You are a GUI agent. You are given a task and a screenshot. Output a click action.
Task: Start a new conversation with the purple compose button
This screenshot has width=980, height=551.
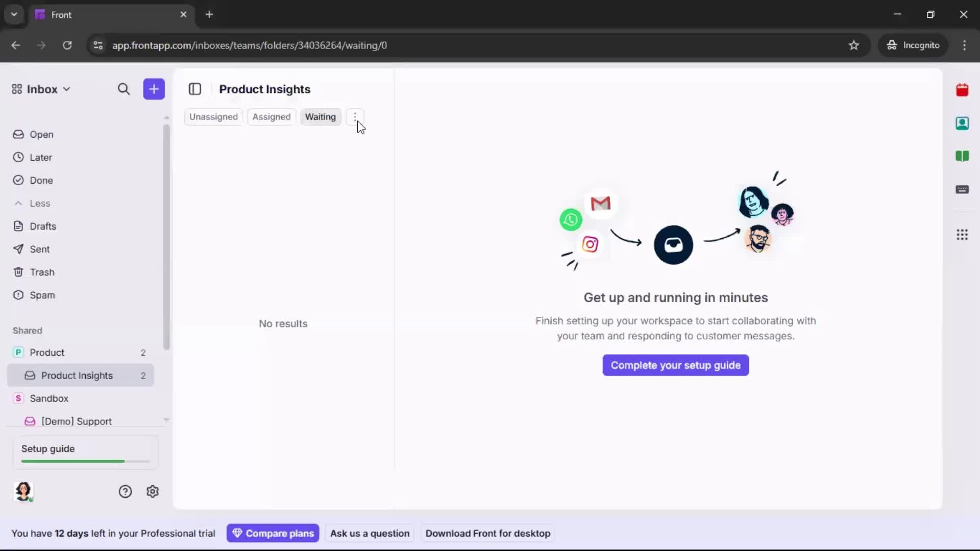[154, 89]
